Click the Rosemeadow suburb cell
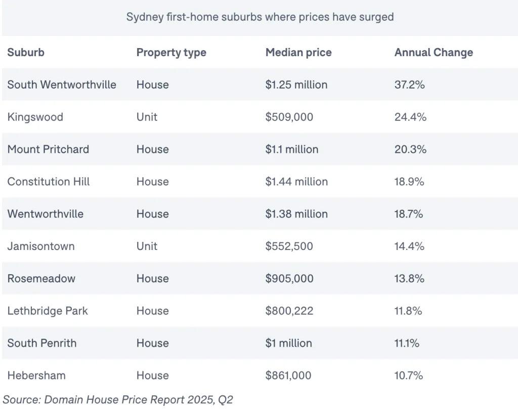This screenshot has width=518, height=420. pos(41,279)
